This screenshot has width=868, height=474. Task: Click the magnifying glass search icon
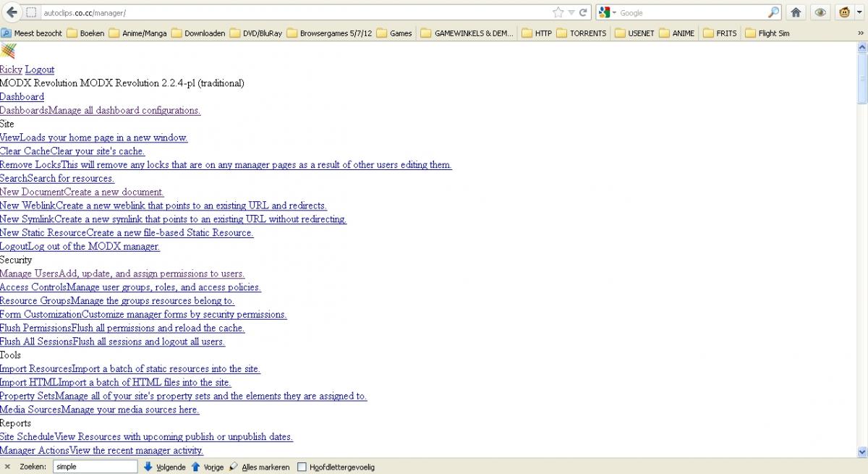click(773, 12)
